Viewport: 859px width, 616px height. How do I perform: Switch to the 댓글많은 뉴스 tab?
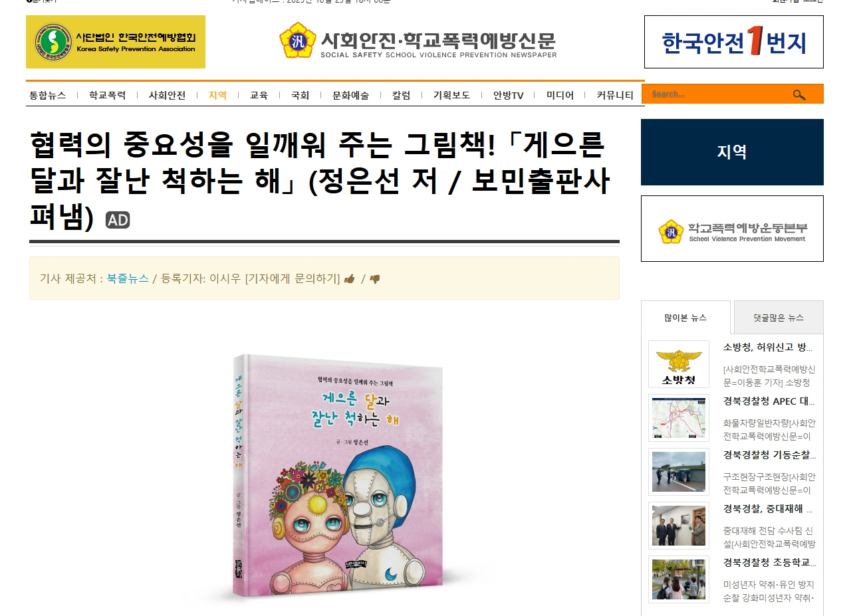(779, 318)
